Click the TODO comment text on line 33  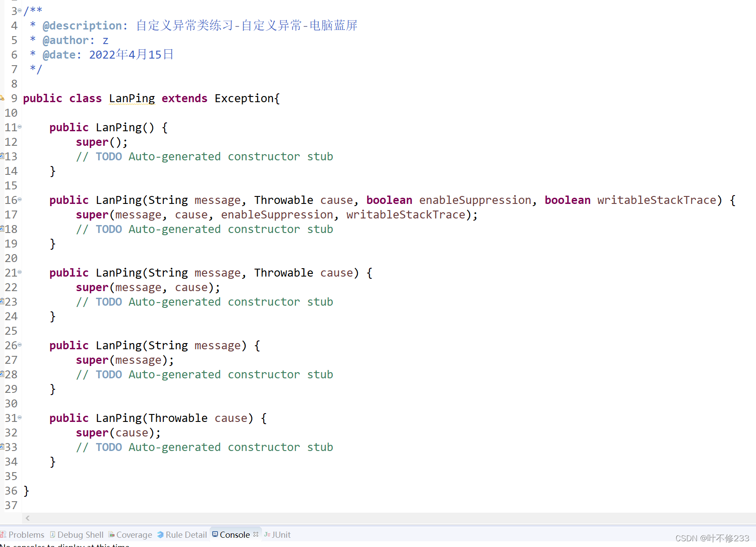[204, 447]
